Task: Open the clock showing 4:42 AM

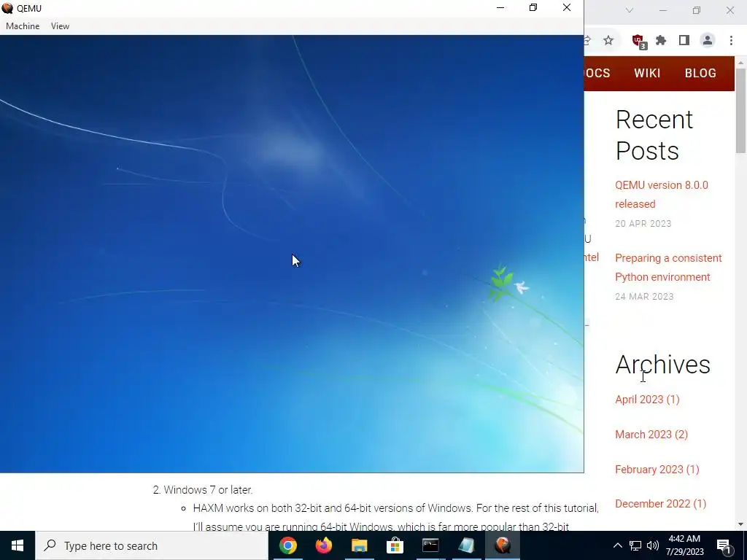Action: pos(684,545)
